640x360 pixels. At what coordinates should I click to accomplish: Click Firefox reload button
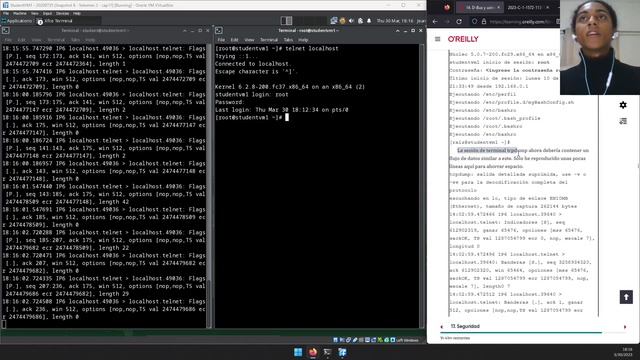click(x=459, y=22)
